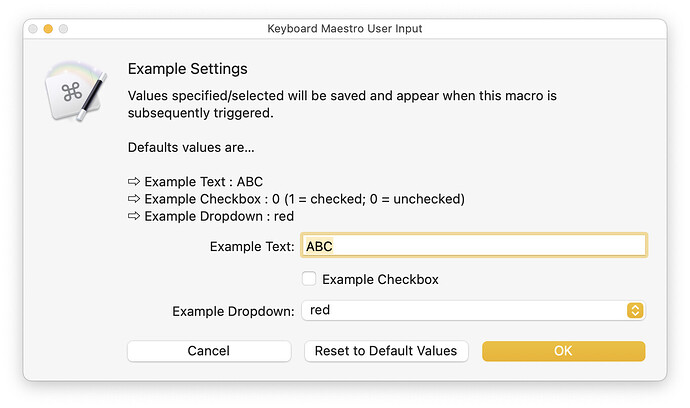Screen dimensions: 690x408
Task: Click the 'Example Checkbox : 0' default line
Action: coord(296,199)
